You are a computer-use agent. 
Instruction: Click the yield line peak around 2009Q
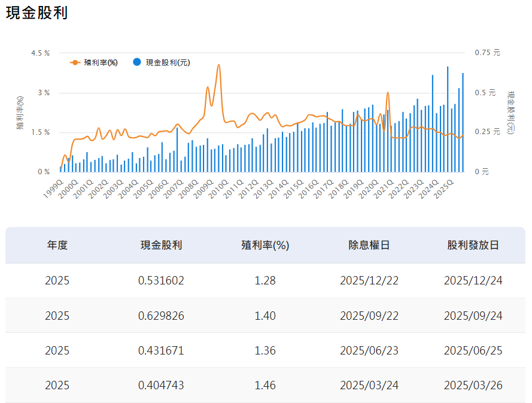(x=218, y=66)
